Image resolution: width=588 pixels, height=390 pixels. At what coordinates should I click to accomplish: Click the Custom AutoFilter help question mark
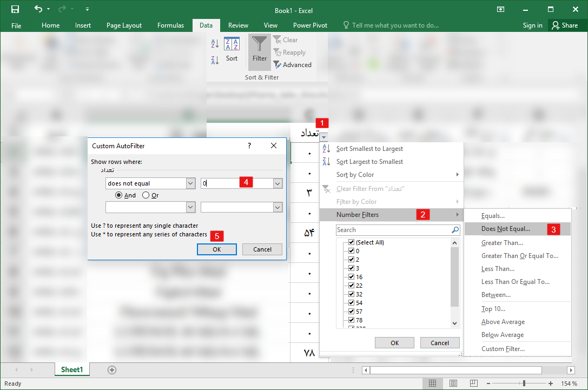click(x=249, y=146)
